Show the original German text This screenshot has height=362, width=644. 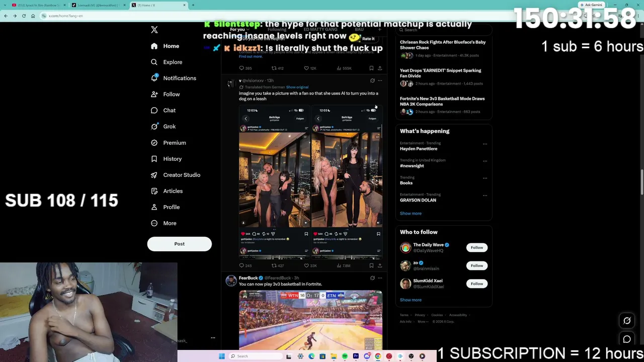pyautogui.click(x=297, y=87)
